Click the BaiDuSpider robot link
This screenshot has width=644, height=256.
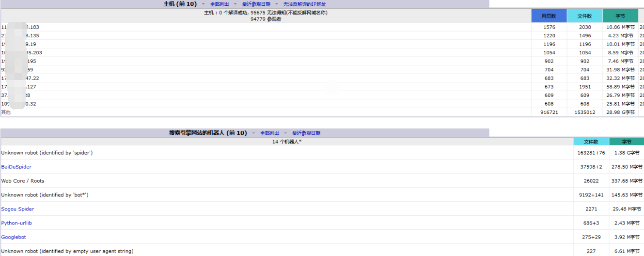(16, 167)
